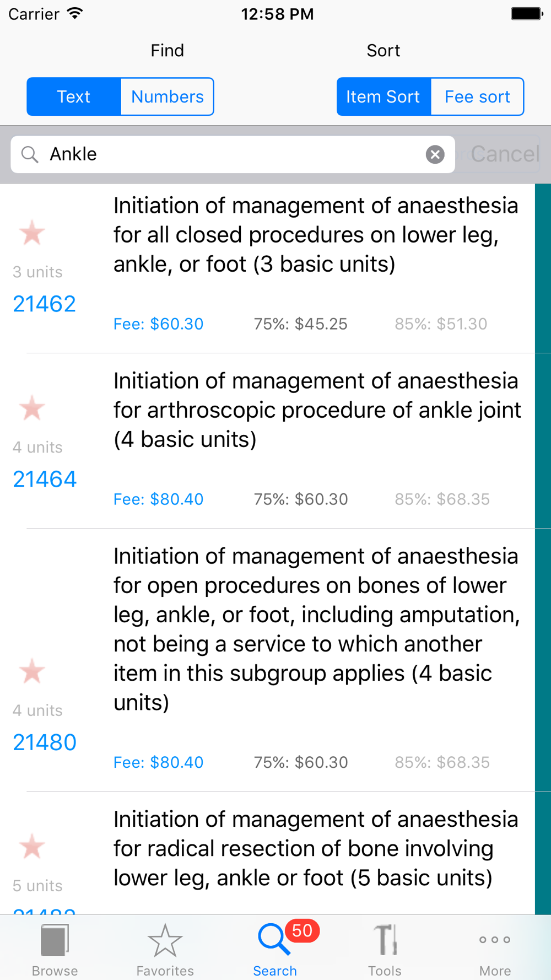Image resolution: width=551 pixels, height=980 pixels.
Task: Select the Search tab
Action: [x=275, y=949]
